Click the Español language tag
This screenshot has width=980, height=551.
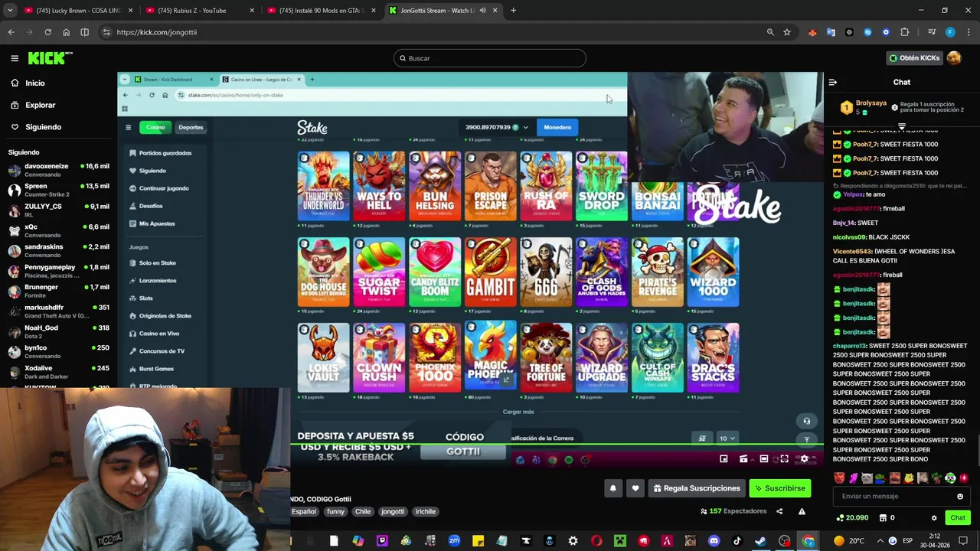coord(303,511)
